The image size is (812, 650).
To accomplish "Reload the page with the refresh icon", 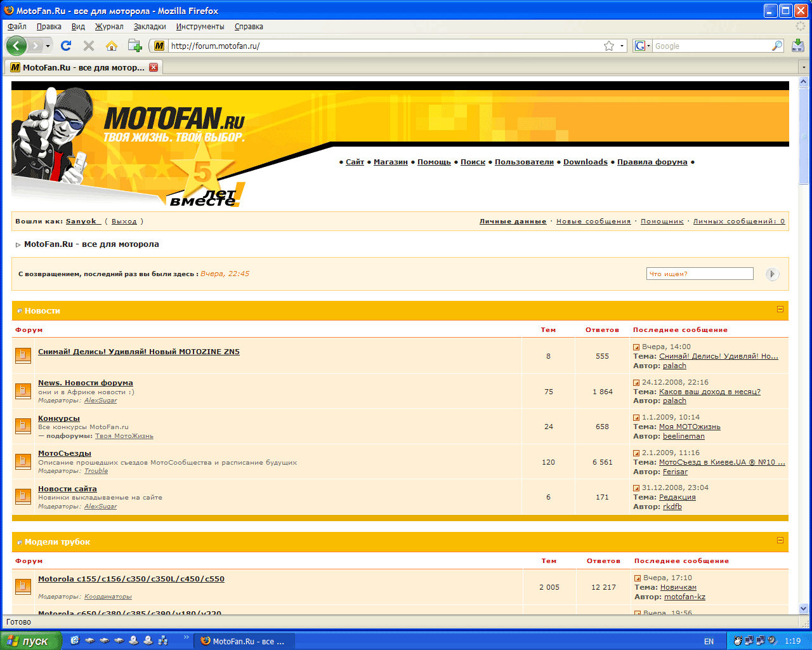I will (66, 46).
